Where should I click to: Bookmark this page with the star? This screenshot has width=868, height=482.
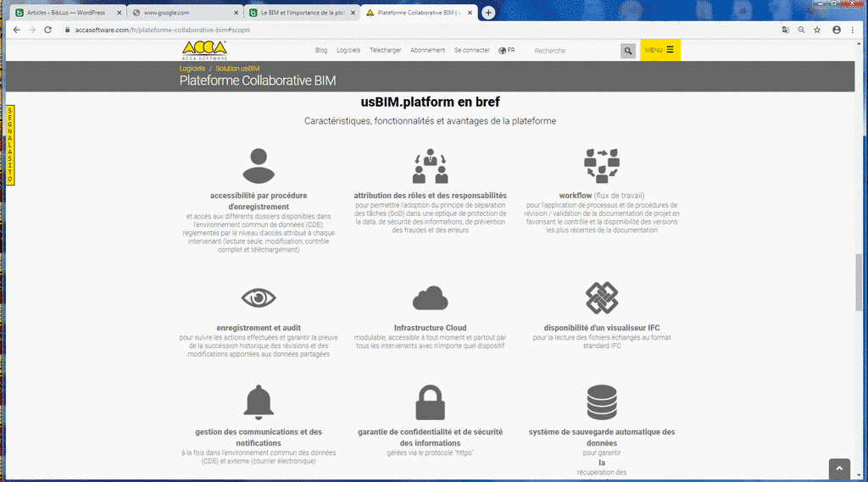click(x=817, y=30)
